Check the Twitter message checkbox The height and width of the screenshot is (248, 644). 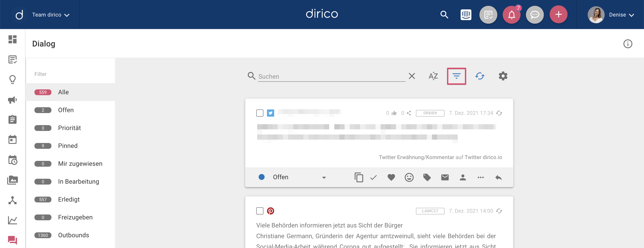point(260,113)
